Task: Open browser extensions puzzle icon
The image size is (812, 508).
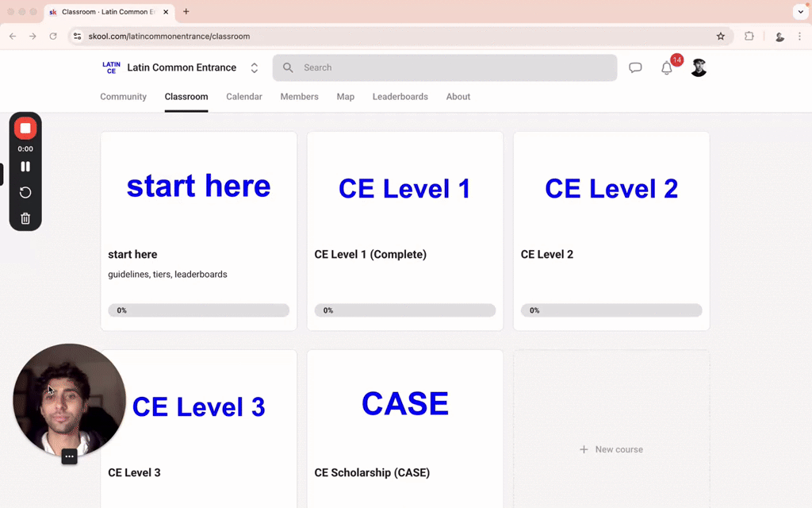Action: 749,37
